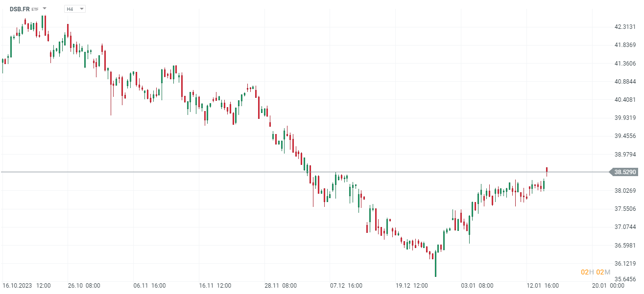The image size is (644, 294).
Task: Click the current price label 38.5290
Action: point(625,172)
